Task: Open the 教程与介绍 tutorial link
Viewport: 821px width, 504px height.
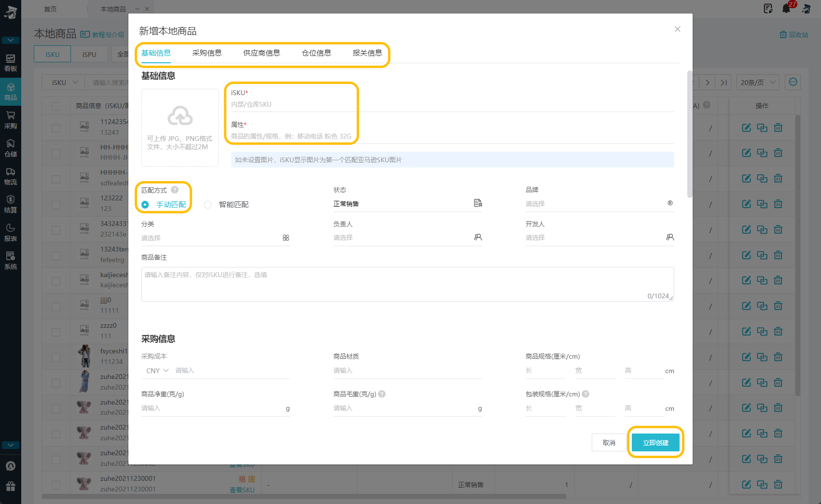Action: (x=102, y=35)
